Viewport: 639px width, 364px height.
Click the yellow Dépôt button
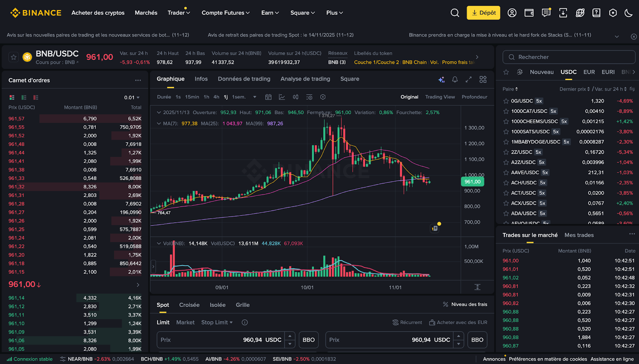(483, 12)
